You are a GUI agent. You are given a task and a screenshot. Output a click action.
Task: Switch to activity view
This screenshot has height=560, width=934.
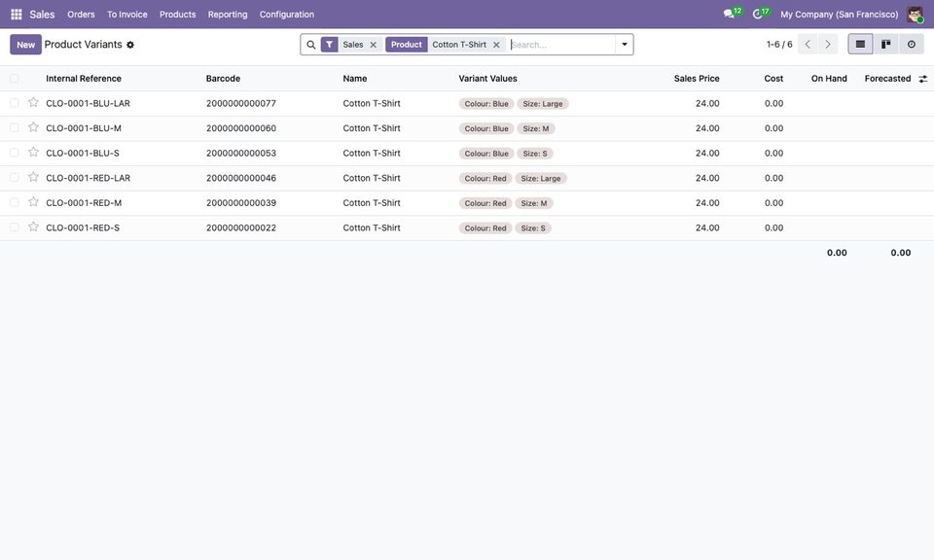912,44
